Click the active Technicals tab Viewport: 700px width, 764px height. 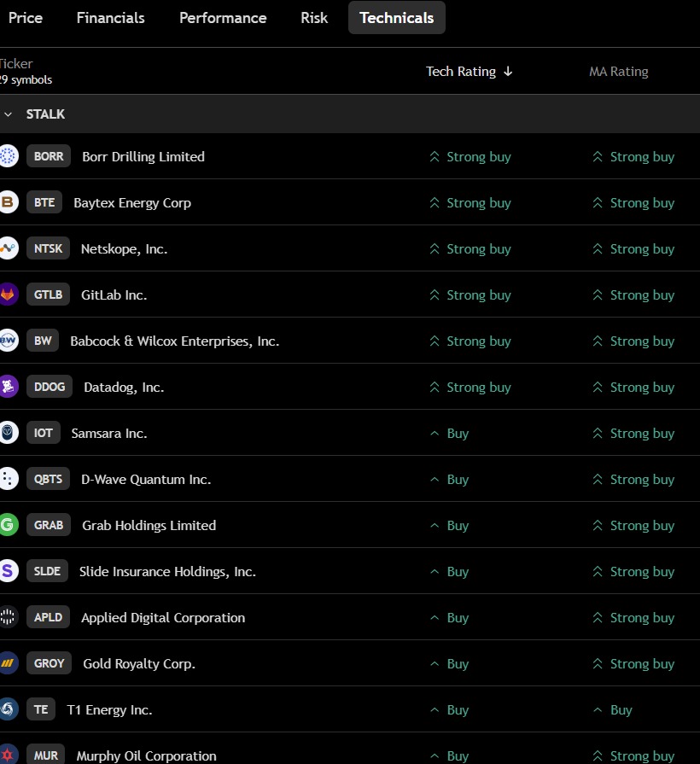[396, 18]
